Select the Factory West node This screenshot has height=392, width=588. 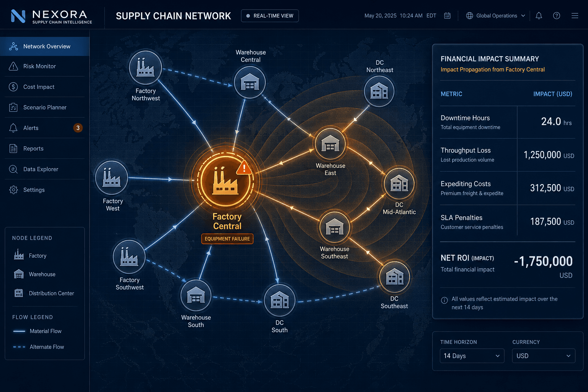(111, 178)
